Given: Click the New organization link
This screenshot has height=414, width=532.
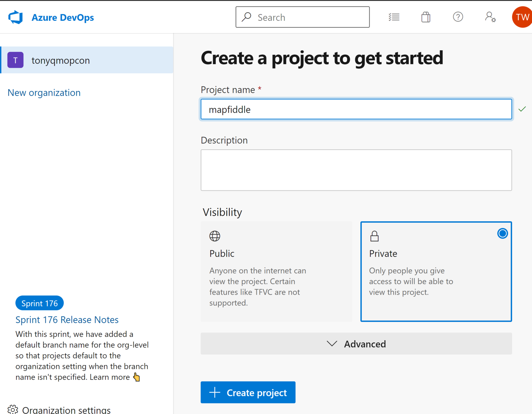Looking at the screenshot, I should pyautogui.click(x=44, y=93).
